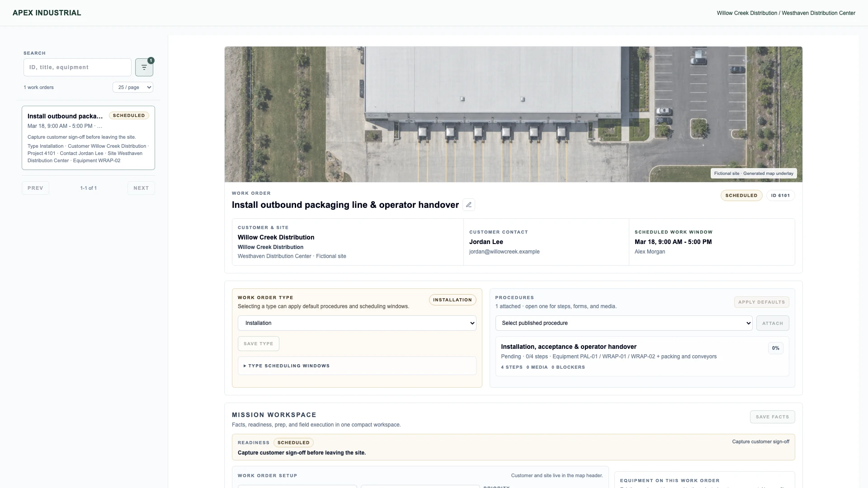Open Select published procedure dropdown
Image resolution: width=868 pixels, height=488 pixels.
point(624,323)
